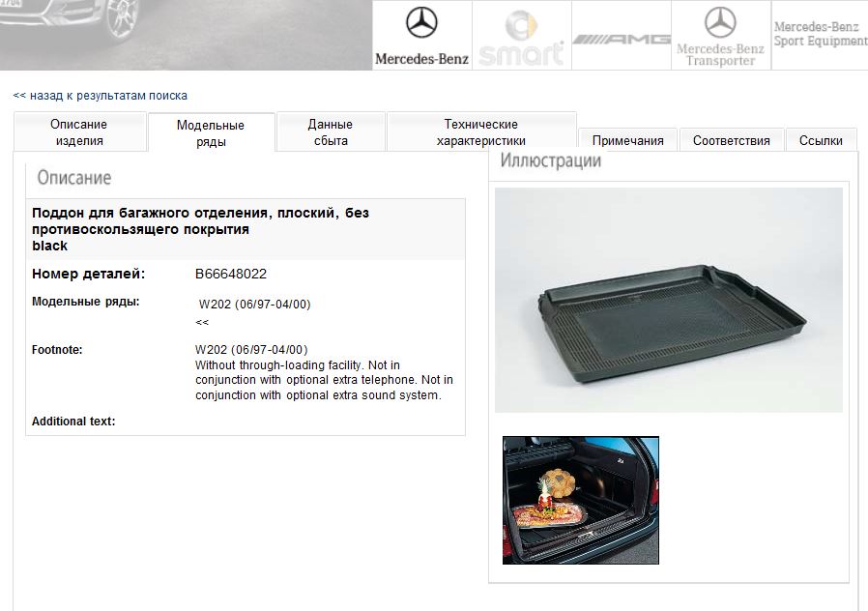Enlarge the black boot tray illustration
The image size is (868, 611).
pos(669,300)
